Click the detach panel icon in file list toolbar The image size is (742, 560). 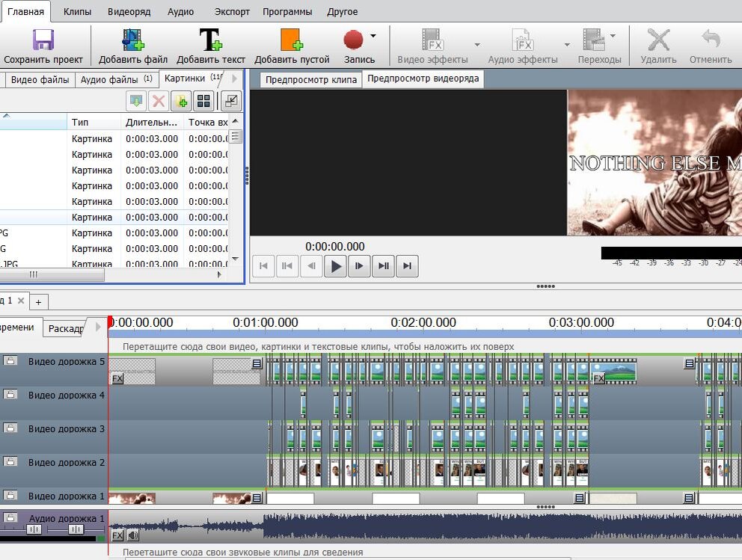[231, 101]
